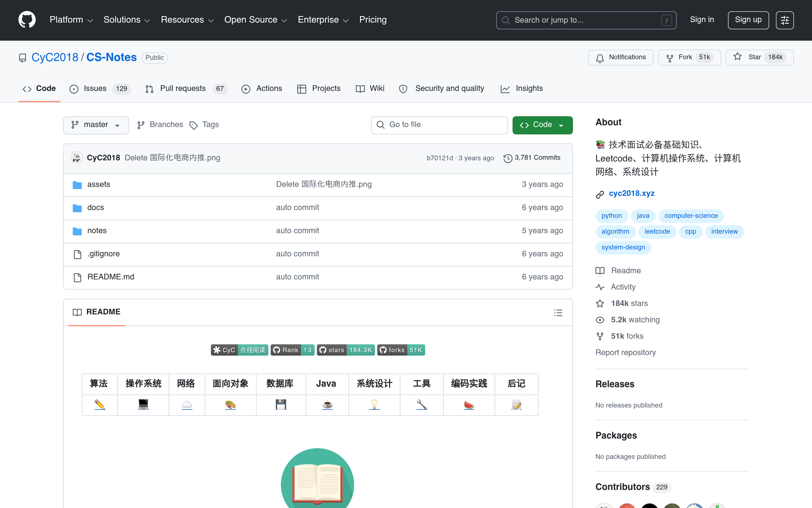Open the .gitignore file icon
This screenshot has width=812, height=508.
point(77,254)
